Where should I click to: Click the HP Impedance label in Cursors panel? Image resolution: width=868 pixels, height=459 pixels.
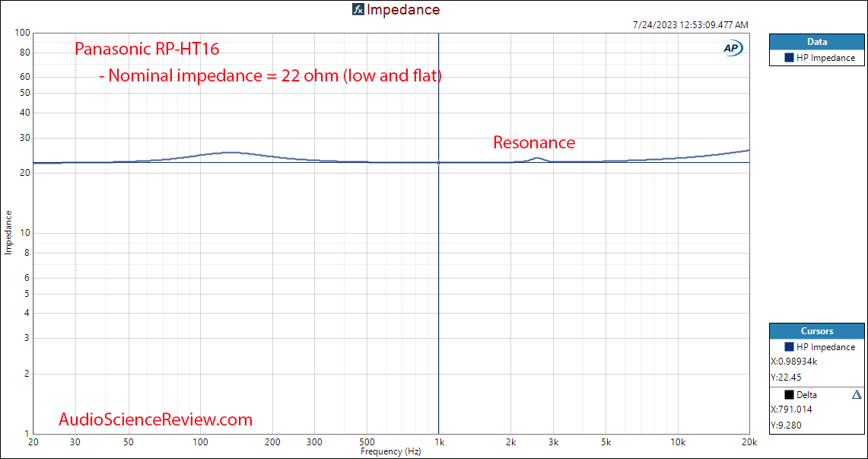pyautogui.click(x=826, y=347)
